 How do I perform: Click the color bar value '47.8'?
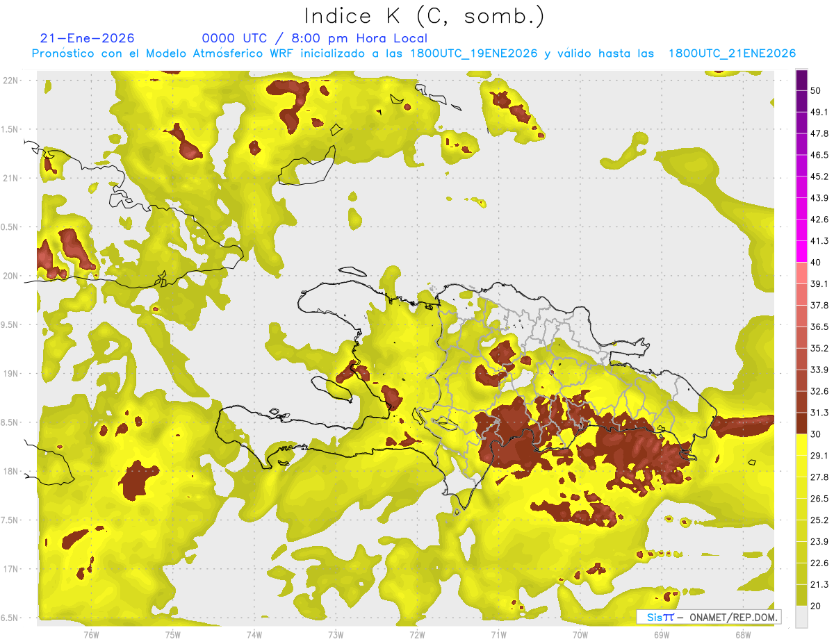click(x=819, y=133)
